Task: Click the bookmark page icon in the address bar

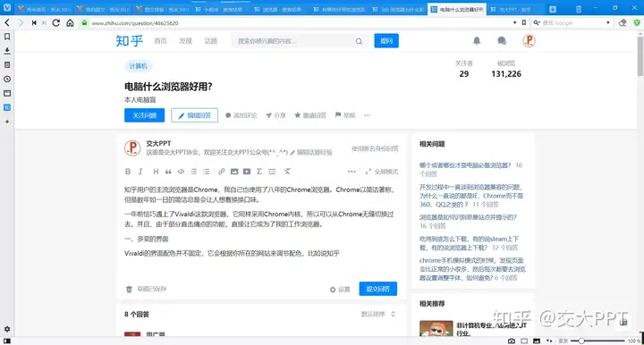Action: (x=524, y=23)
